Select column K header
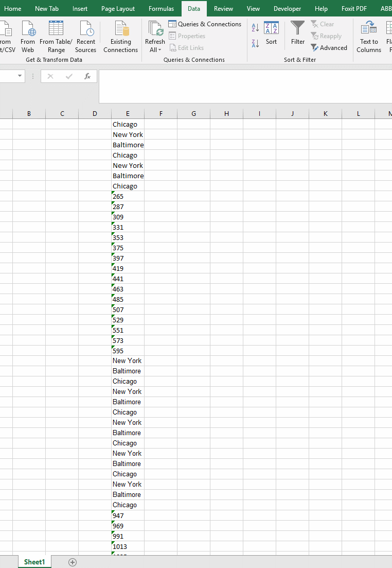Screen dimensions: 392x568 pyautogui.click(x=326, y=114)
